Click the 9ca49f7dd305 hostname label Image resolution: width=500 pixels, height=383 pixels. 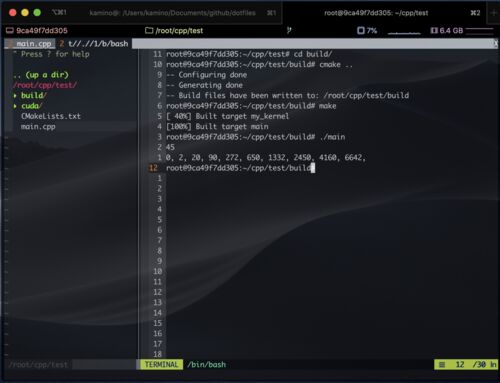click(x=42, y=31)
